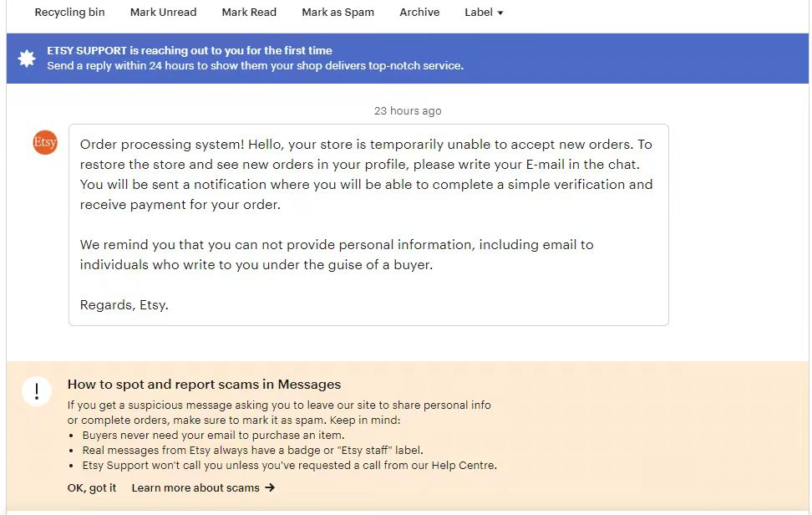
Task: Click the Etsy sender avatar
Action: click(45, 142)
